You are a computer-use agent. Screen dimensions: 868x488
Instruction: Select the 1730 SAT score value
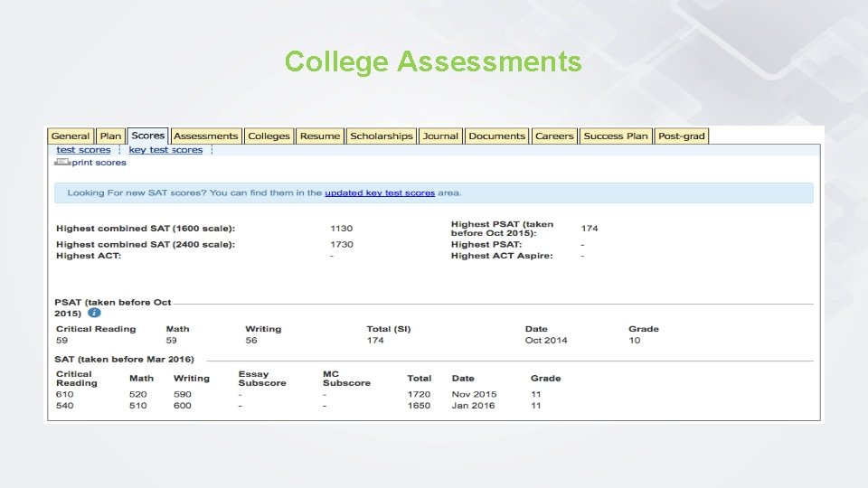(x=342, y=245)
